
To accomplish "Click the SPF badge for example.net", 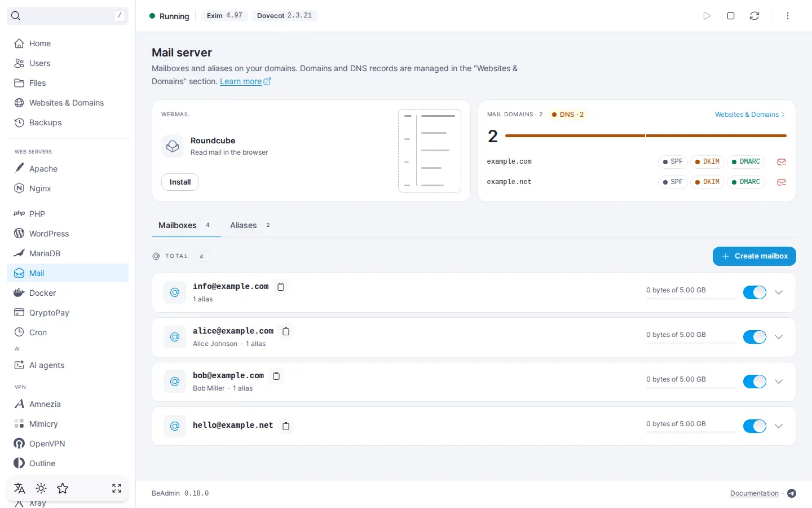I will pyautogui.click(x=673, y=182).
